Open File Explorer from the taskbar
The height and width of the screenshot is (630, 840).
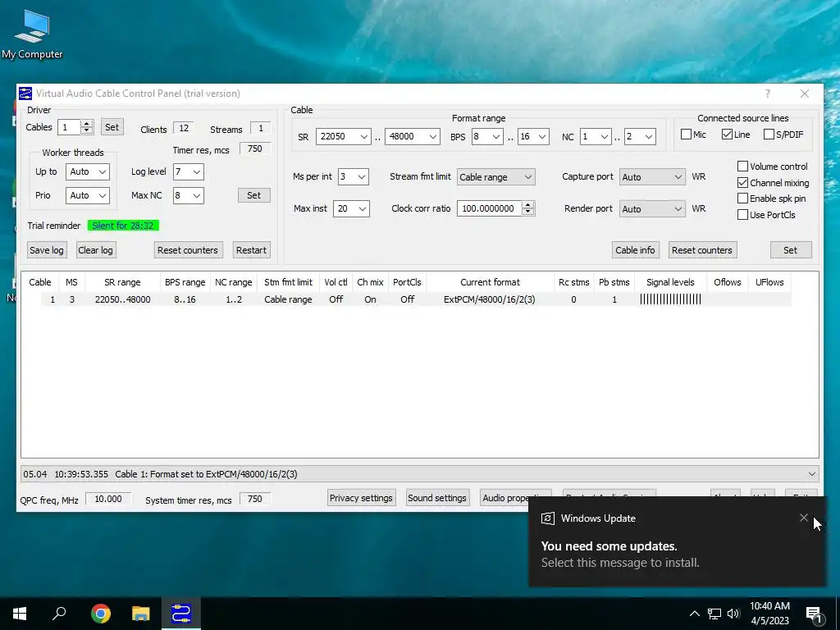coord(141,614)
